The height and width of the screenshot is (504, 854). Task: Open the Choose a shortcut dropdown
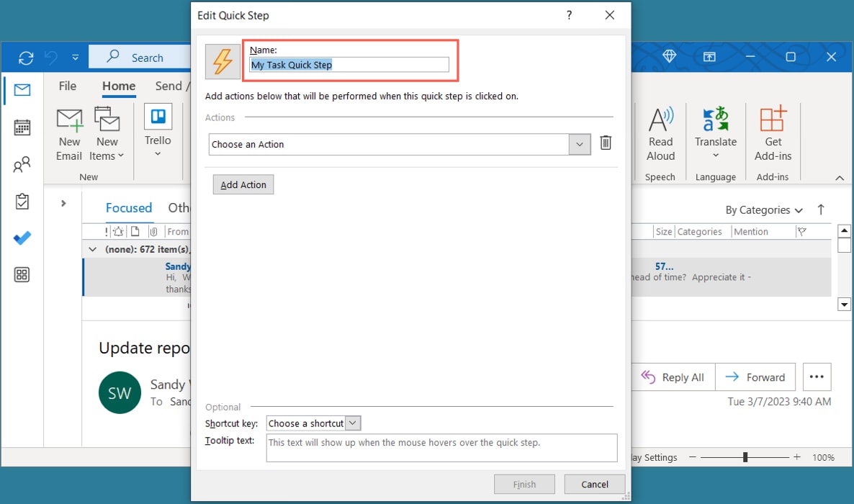coord(353,423)
